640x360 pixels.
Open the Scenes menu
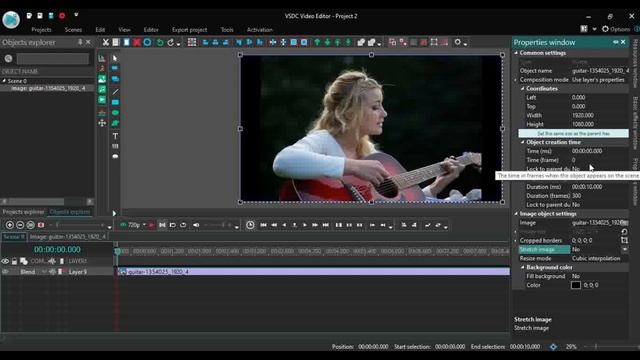click(x=73, y=30)
